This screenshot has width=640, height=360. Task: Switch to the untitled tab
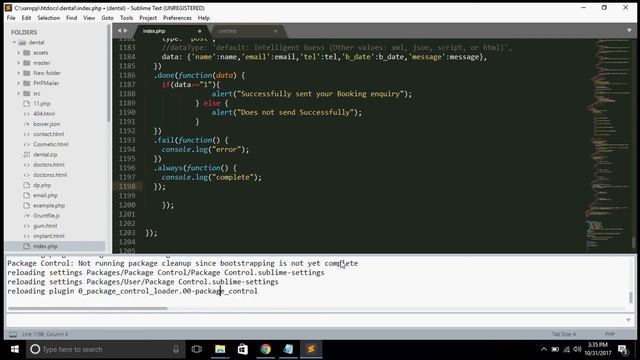tap(245, 31)
